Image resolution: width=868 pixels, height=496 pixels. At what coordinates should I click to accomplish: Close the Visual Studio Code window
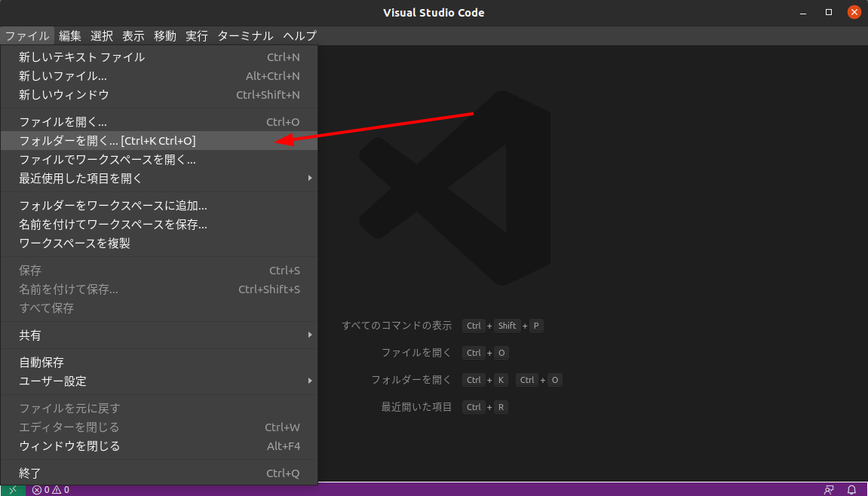click(854, 12)
